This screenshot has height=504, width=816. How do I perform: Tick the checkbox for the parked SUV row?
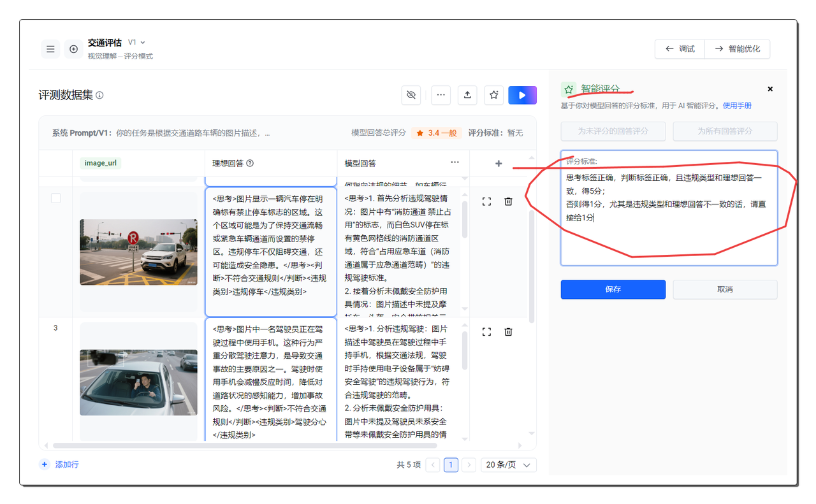55,198
